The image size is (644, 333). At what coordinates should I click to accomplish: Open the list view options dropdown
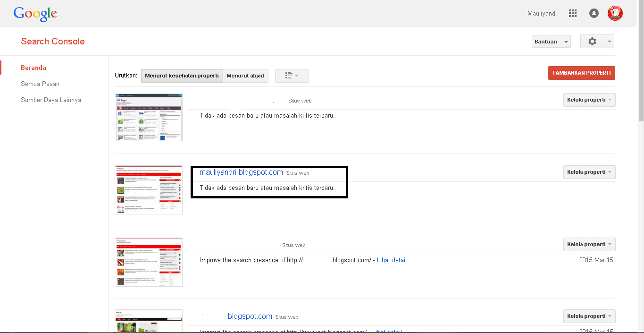pos(292,76)
